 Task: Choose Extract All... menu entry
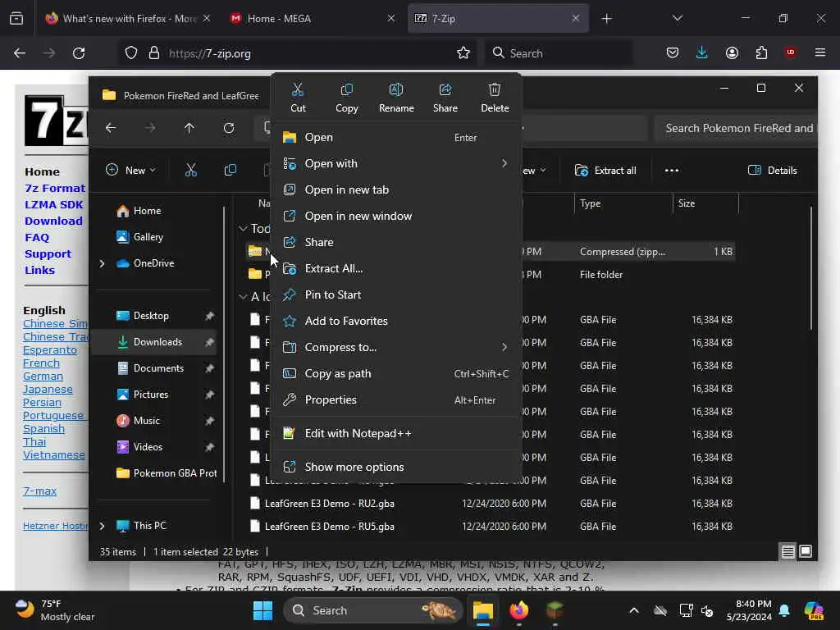[396, 268]
